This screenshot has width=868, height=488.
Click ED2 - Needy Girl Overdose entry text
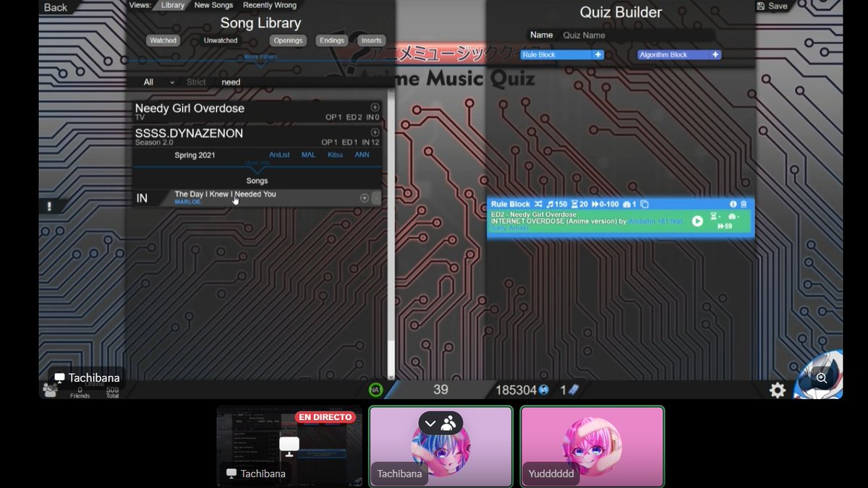534,215
